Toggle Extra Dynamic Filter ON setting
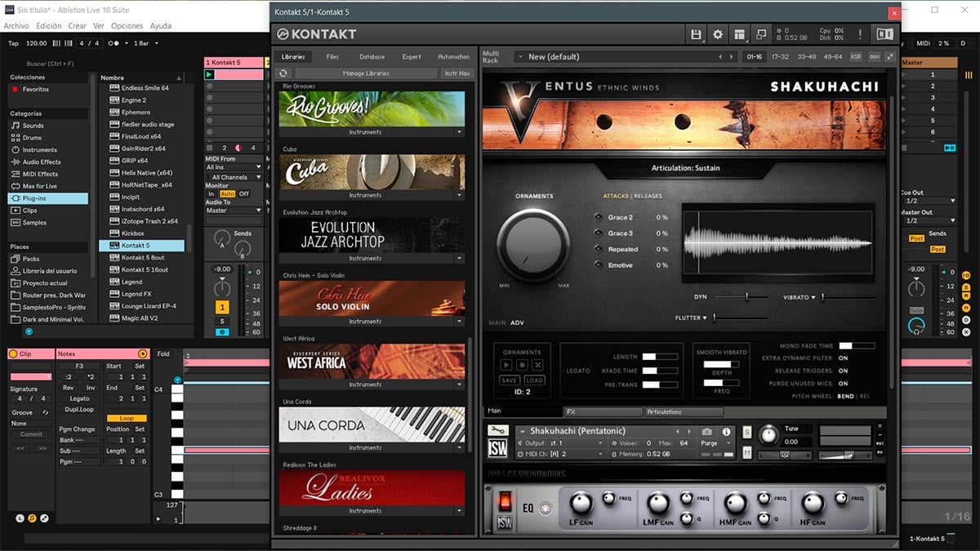Viewport: 980px width, 551px height. tap(843, 358)
